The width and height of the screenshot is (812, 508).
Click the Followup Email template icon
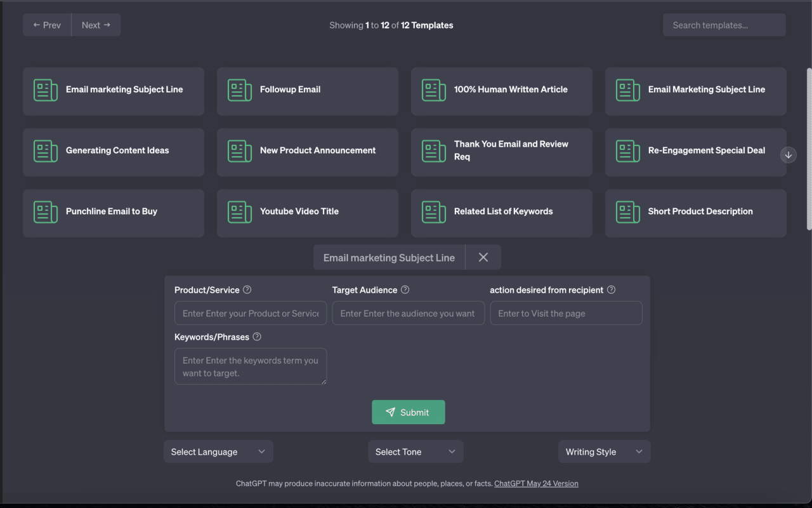click(239, 90)
